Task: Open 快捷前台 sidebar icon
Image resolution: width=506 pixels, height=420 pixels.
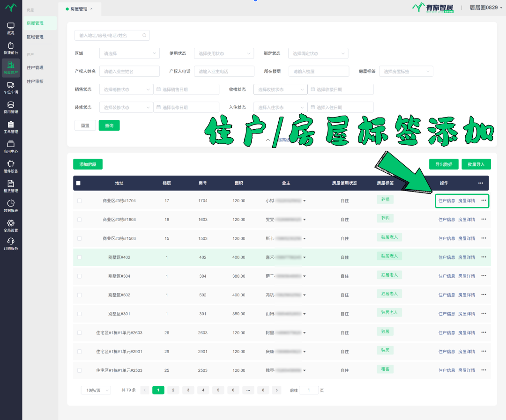Action: click(x=11, y=48)
